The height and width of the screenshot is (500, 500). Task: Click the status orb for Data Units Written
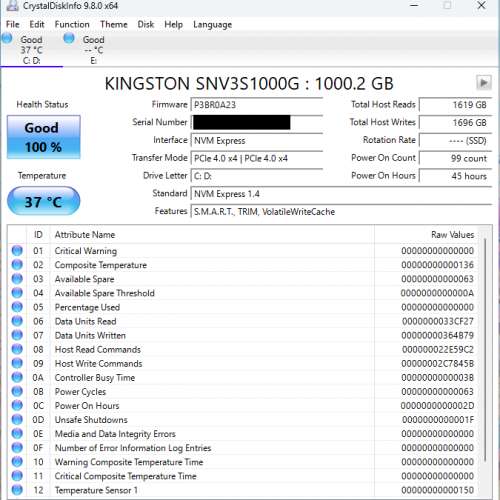click(x=17, y=335)
